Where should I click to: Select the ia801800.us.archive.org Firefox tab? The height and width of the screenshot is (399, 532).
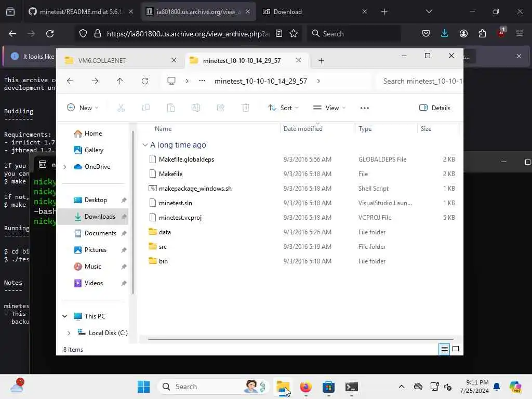198,11
